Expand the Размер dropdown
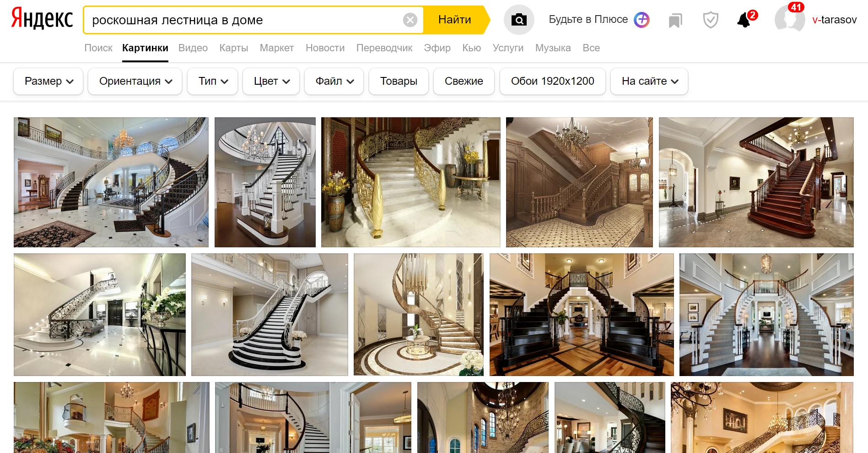This screenshot has width=868, height=453. [49, 81]
